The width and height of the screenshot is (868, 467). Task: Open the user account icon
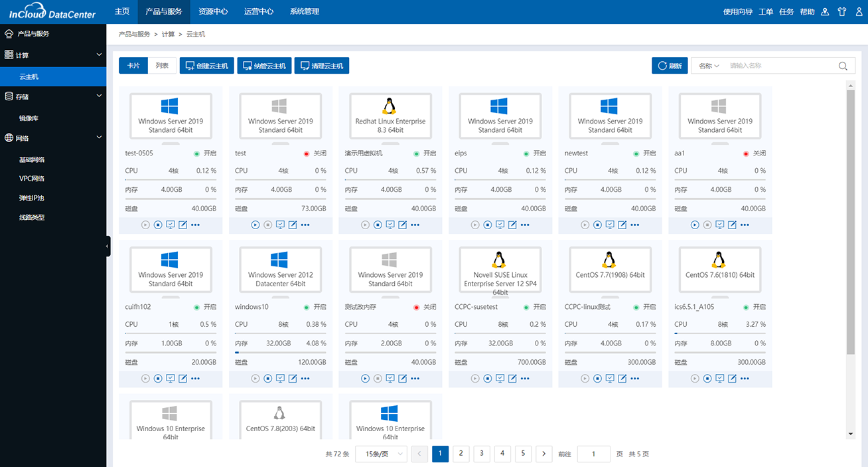(859, 12)
